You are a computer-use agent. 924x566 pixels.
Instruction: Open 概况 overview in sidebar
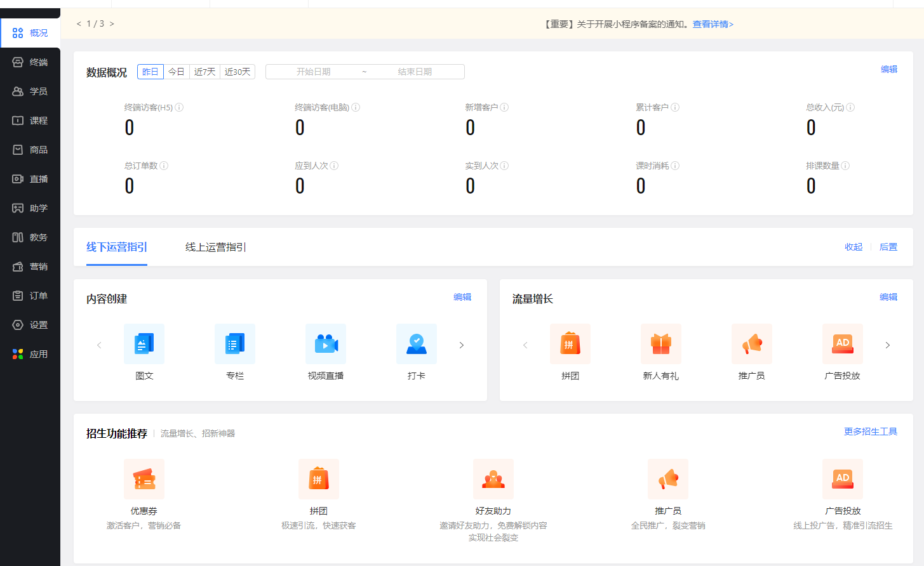(30, 33)
